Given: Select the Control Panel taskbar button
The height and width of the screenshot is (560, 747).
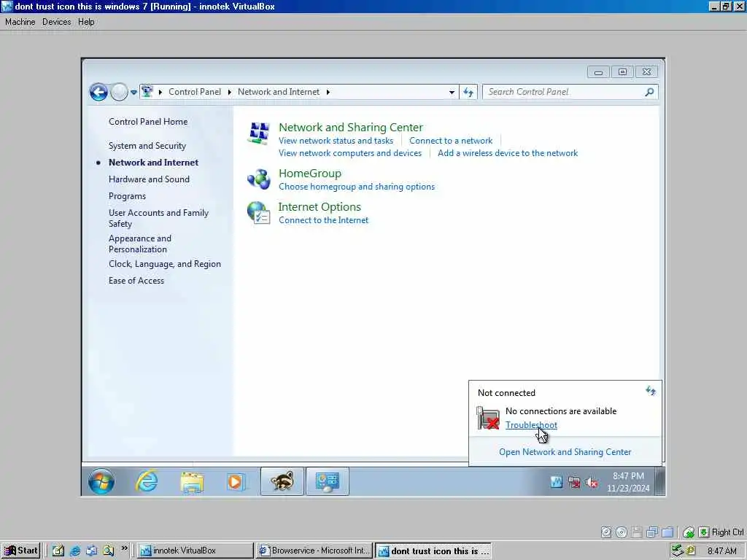Looking at the screenshot, I should 328,481.
